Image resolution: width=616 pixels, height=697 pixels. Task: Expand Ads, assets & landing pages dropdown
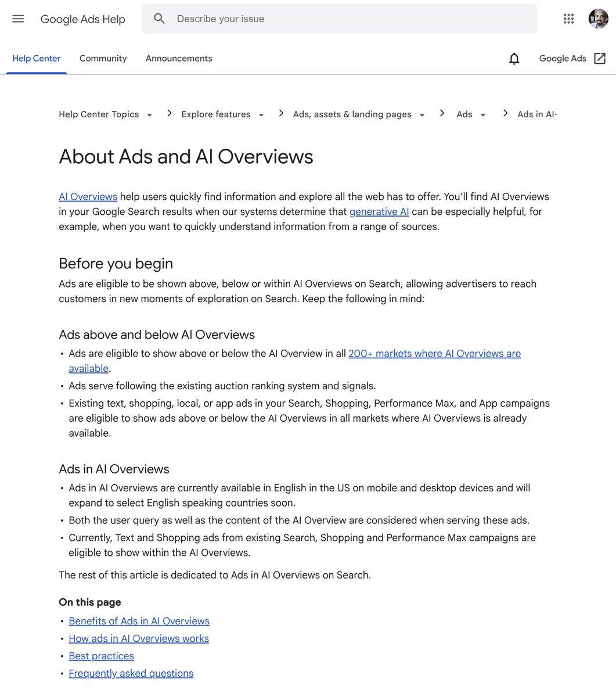tap(422, 115)
